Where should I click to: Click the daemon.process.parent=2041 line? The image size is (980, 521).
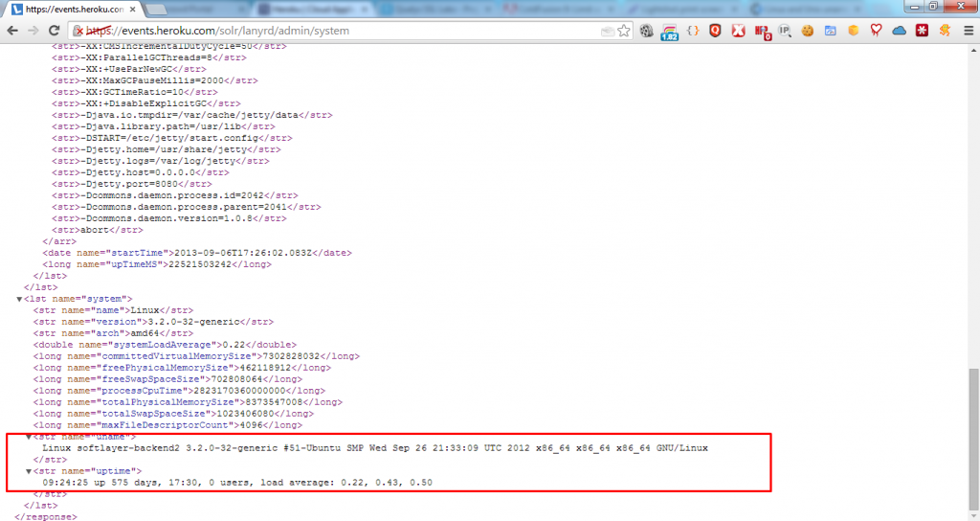click(187, 207)
